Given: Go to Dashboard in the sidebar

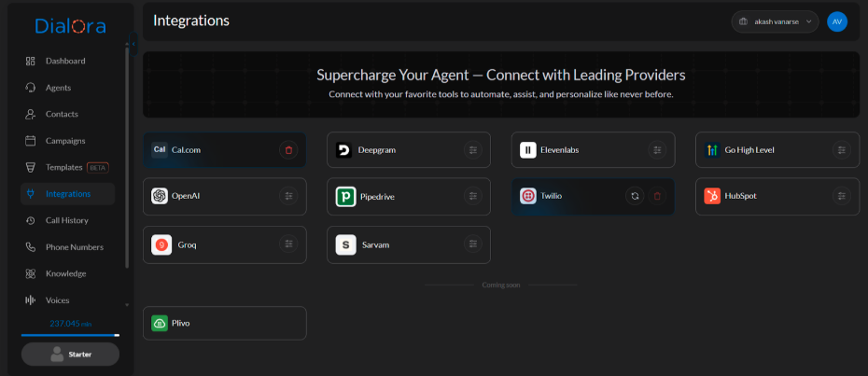Looking at the screenshot, I should 65,61.
